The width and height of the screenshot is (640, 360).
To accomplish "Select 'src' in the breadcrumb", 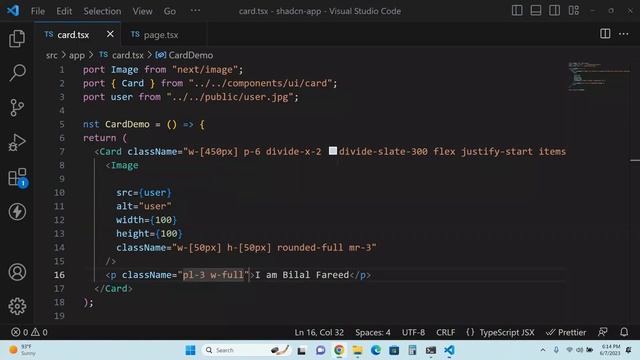I will 51,55.
